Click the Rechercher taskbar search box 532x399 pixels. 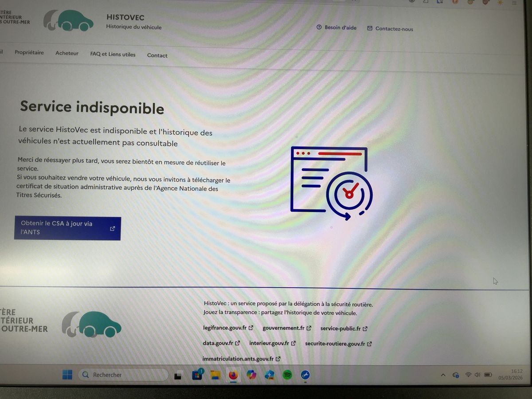(x=123, y=375)
